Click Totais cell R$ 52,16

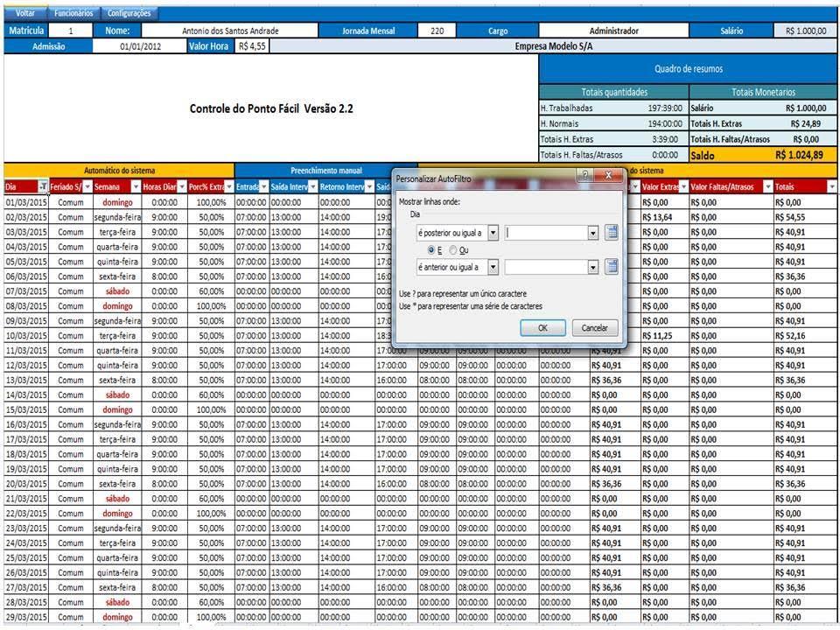click(x=805, y=335)
